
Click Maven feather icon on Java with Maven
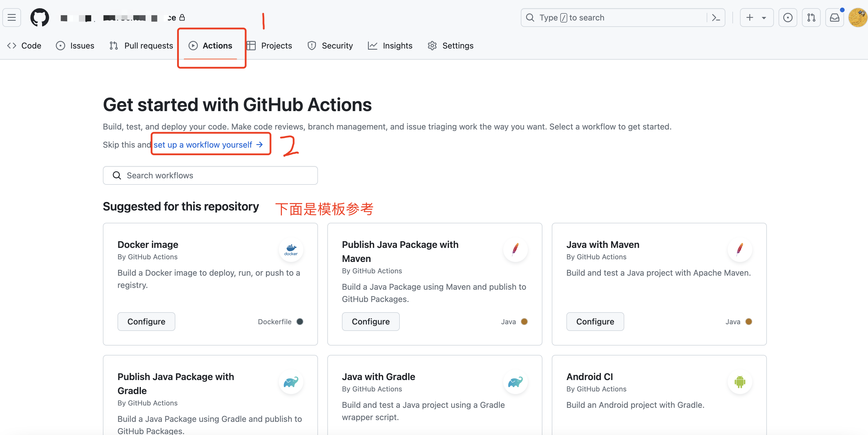point(740,249)
